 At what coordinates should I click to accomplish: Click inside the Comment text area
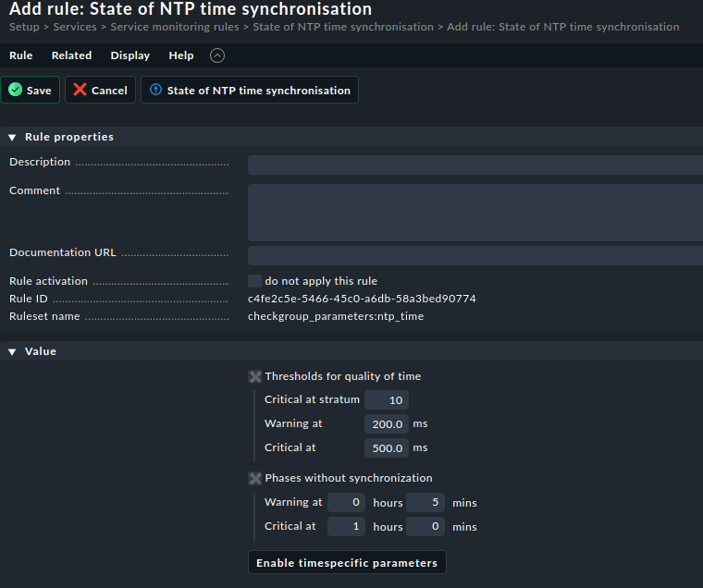point(475,212)
